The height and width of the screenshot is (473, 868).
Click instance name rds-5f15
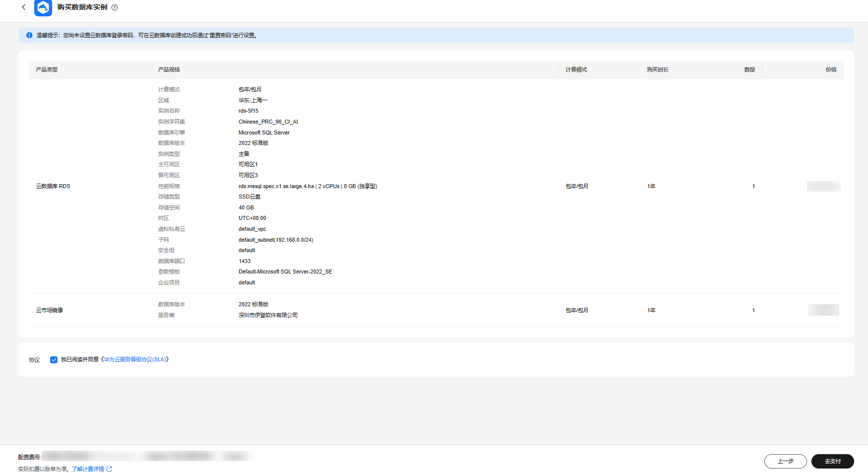click(x=248, y=111)
